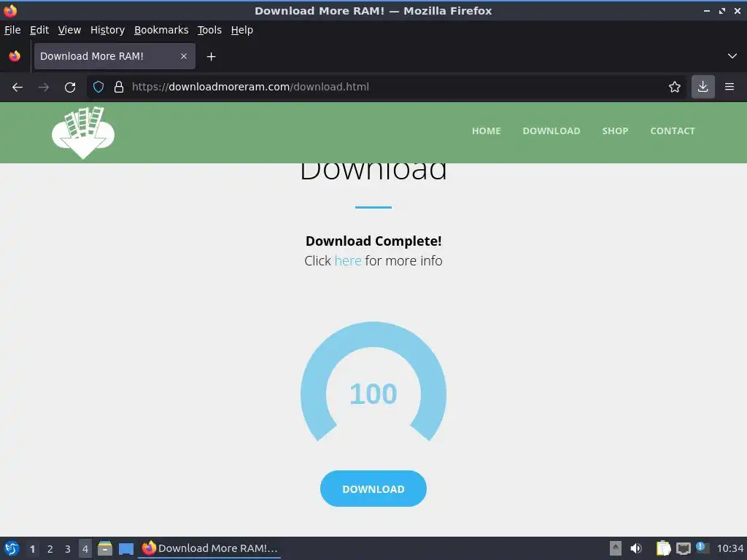Open the History menu
747x560 pixels.
point(107,30)
